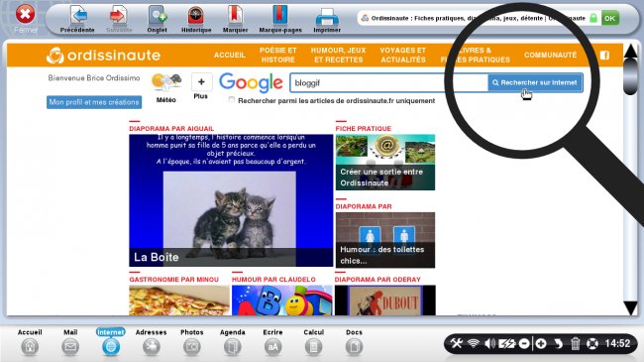Viewport: 644px width, 362px height.
Task: Open the trash bin icon in tray
Action: click(x=576, y=343)
